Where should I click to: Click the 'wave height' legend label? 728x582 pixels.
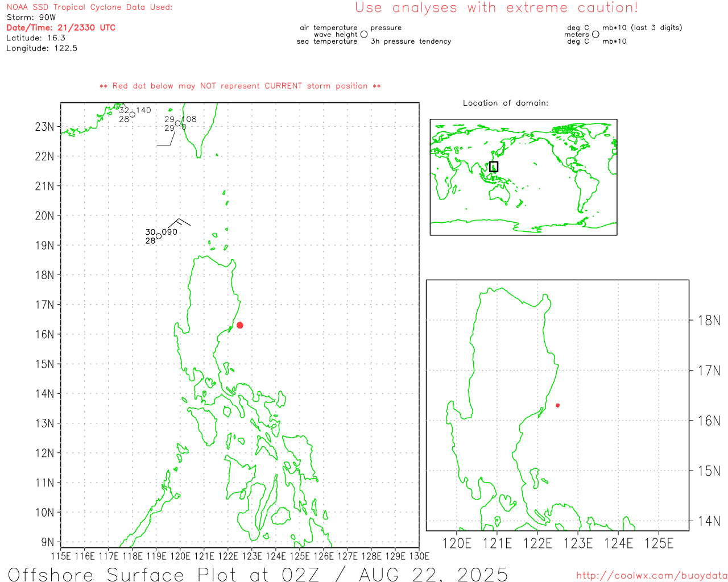(336, 35)
